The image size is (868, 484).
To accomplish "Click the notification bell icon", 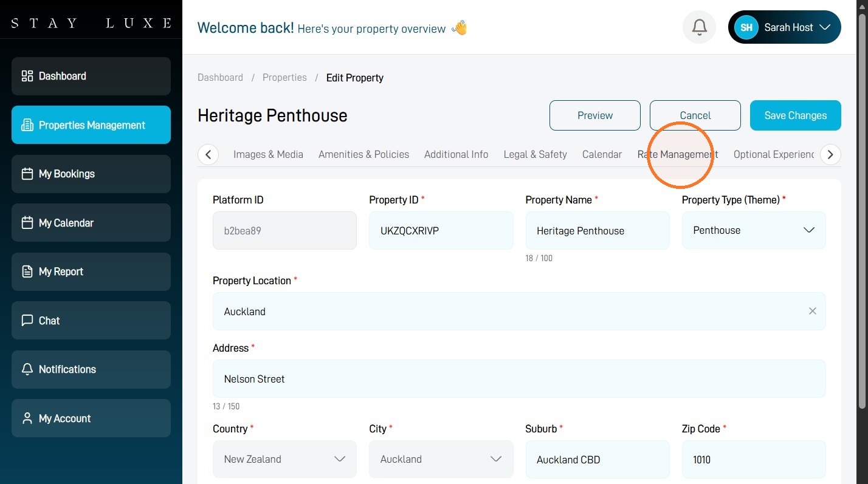I will click(x=700, y=27).
